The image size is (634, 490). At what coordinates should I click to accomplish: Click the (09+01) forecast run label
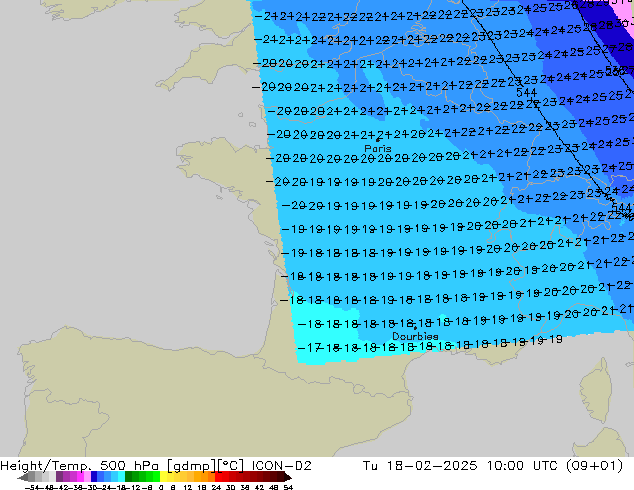click(x=594, y=466)
